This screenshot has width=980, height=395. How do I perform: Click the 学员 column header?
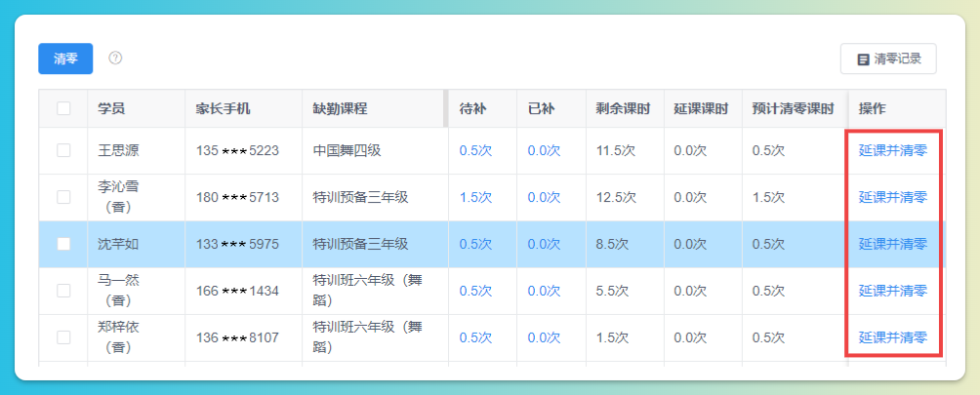click(x=111, y=108)
